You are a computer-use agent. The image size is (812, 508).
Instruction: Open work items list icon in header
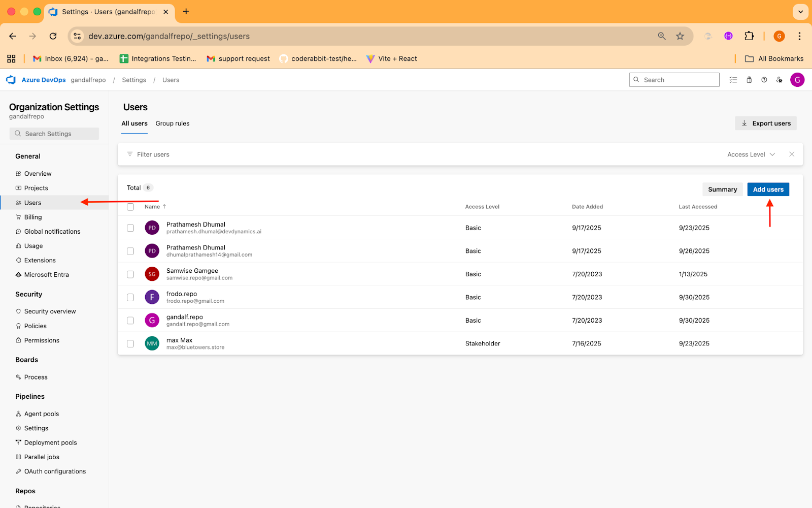click(x=733, y=80)
